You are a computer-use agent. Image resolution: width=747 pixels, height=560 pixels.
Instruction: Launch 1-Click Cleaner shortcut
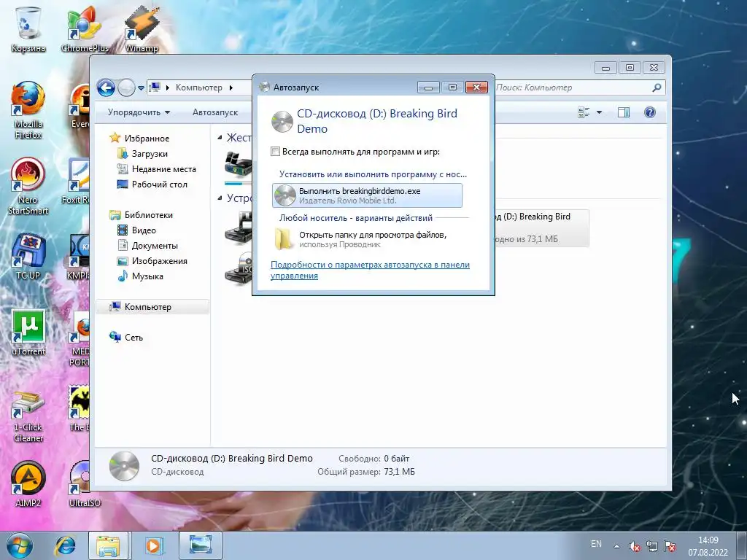(28, 414)
